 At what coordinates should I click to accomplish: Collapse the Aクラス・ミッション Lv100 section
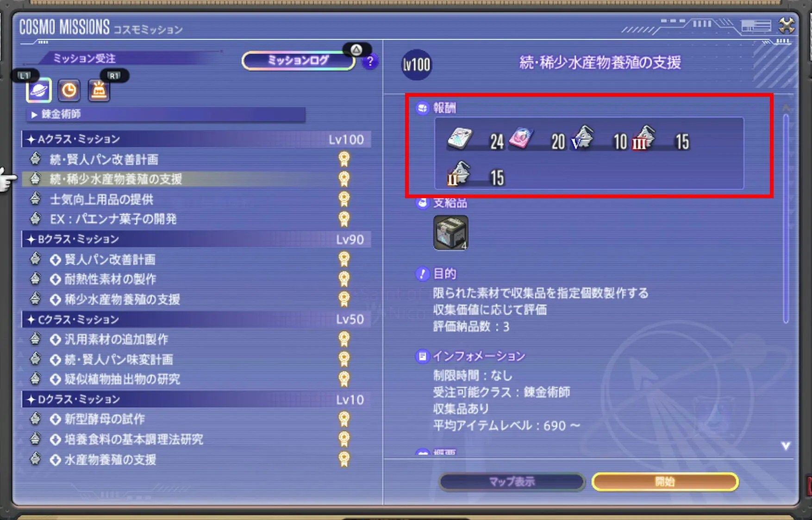196,139
